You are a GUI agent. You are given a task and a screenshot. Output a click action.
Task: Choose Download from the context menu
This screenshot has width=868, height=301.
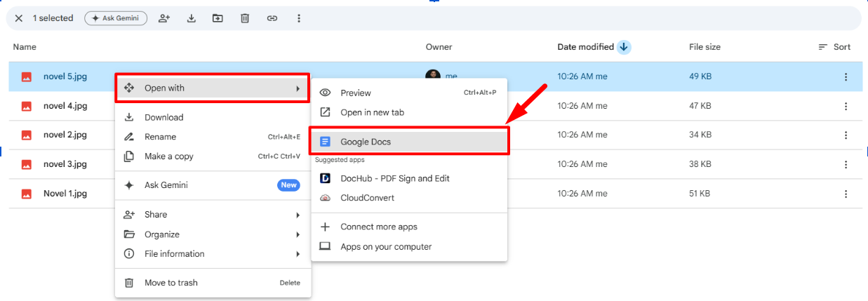[213, 117]
